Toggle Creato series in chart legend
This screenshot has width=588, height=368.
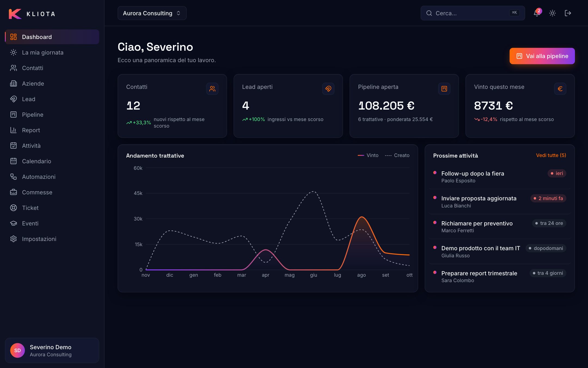[397, 155]
